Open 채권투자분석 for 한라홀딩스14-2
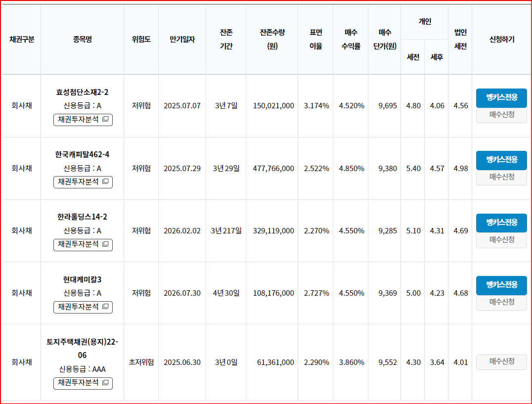This screenshot has height=404, width=532. 83,245
